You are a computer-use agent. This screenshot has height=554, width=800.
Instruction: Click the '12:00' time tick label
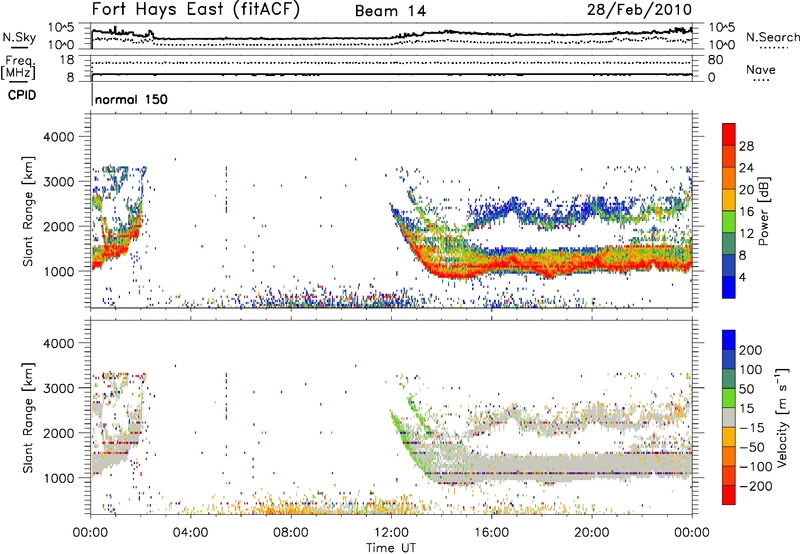click(x=391, y=533)
